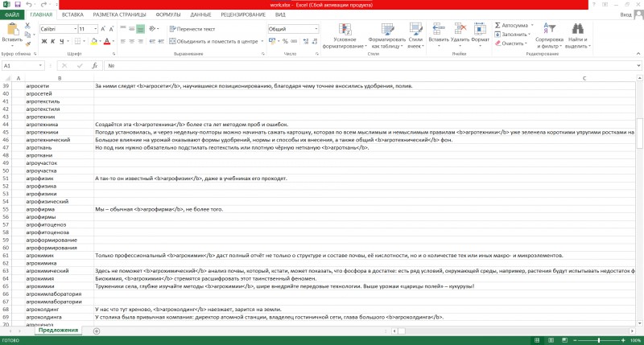
Task: Click the Очистить eraser button
Action: [x=510, y=43]
